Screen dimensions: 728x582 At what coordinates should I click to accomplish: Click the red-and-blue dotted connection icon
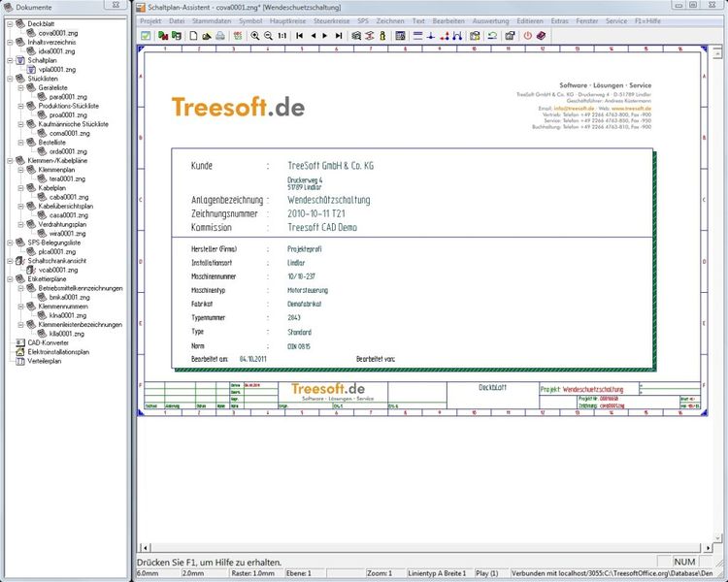pyautogui.click(x=445, y=36)
